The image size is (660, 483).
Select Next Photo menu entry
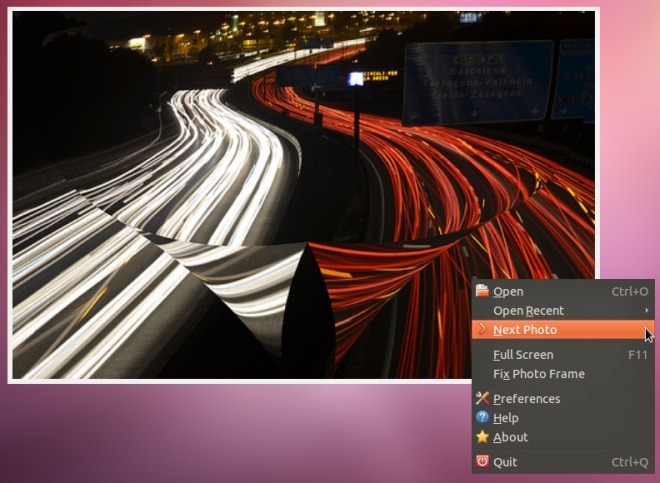(563, 330)
